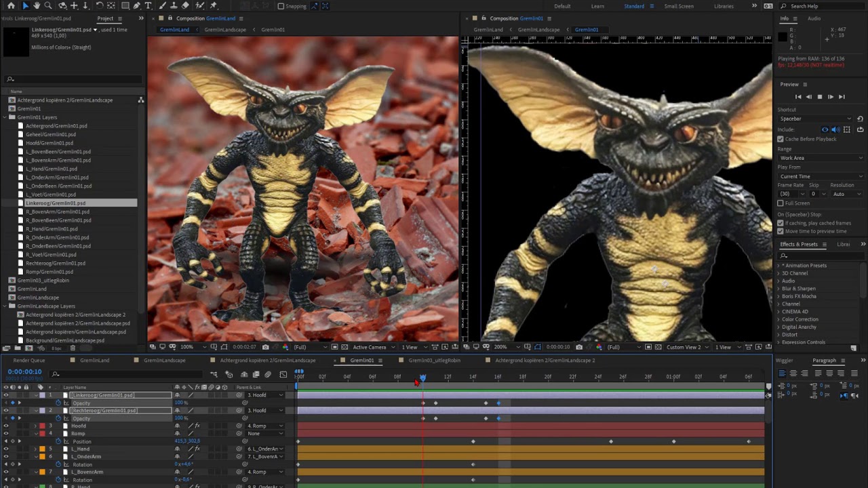Click the current time indicator in the timeline

422,378
